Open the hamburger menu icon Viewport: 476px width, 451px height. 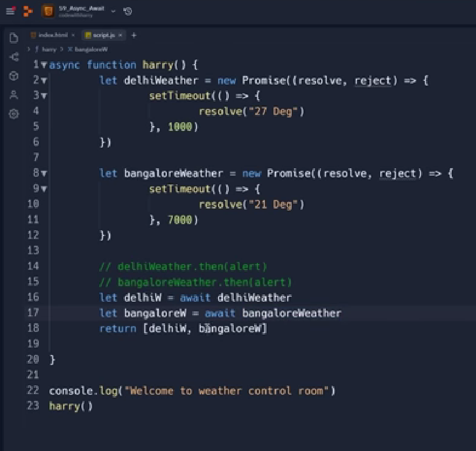[10, 11]
